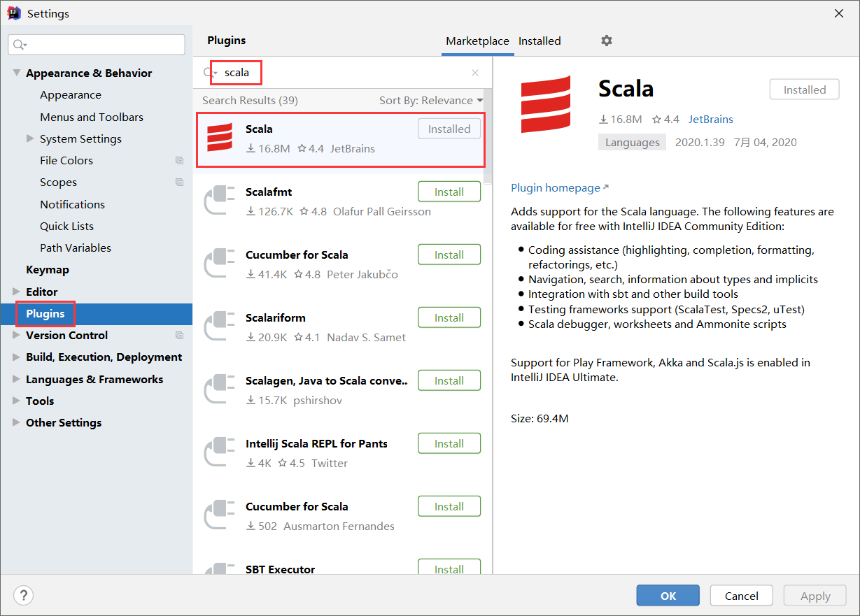Click the copy icon beside Scopes
This screenshot has height=616, width=860.
pos(179,182)
